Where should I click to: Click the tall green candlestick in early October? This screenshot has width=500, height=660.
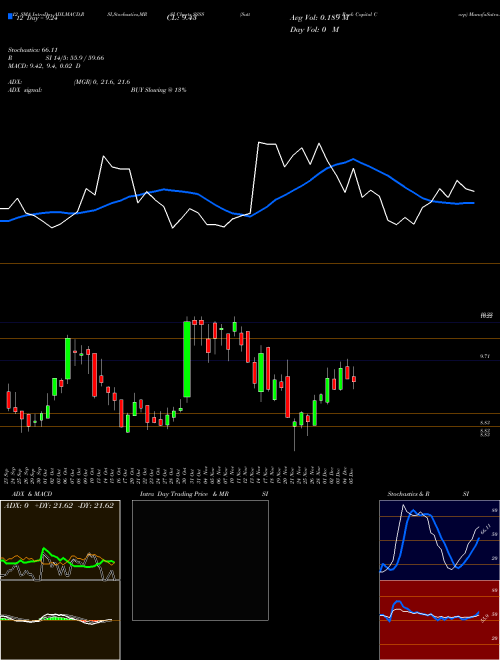pyautogui.click(x=67, y=358)
